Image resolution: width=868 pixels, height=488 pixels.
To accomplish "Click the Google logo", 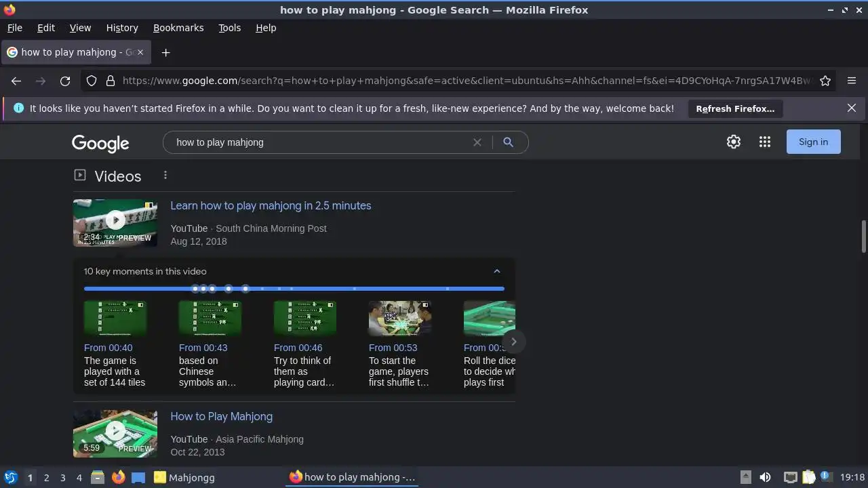I will pyautogui.click(x=100, y=143).
